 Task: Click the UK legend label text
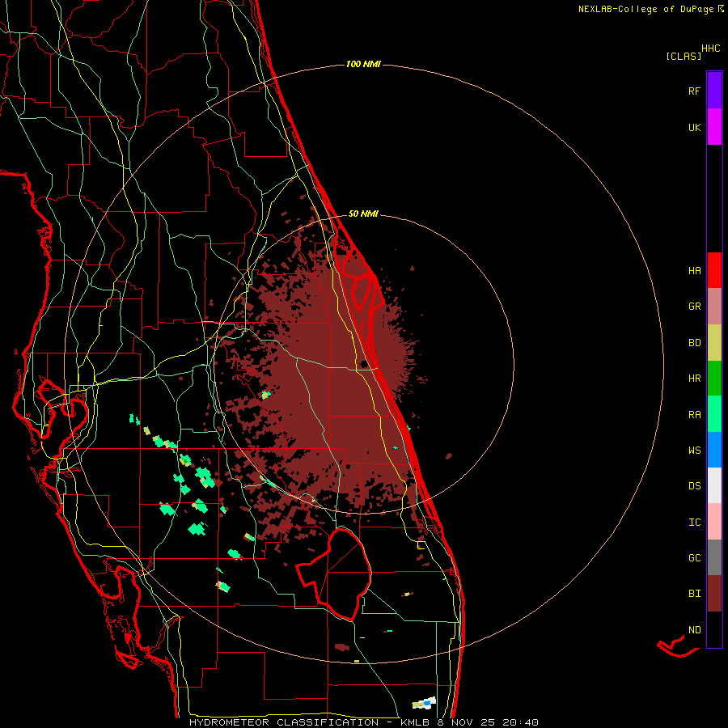(x=694, y=127)
